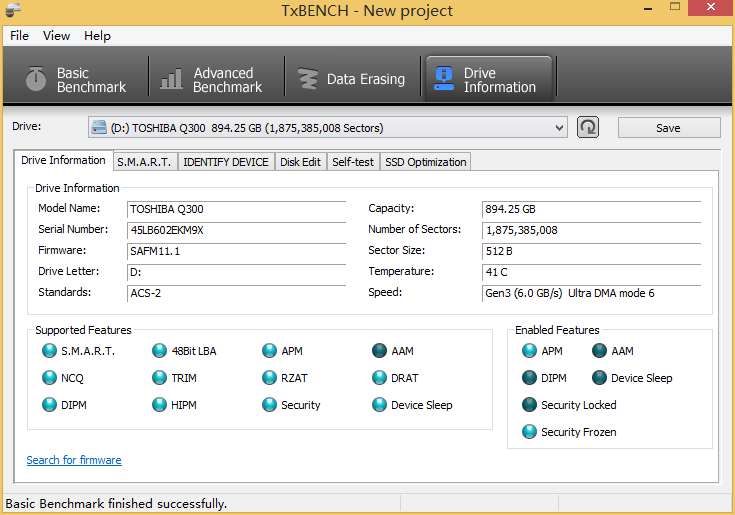Click the TRIM feature indicator
Screen dimensions: 735x515
point(159,378)
